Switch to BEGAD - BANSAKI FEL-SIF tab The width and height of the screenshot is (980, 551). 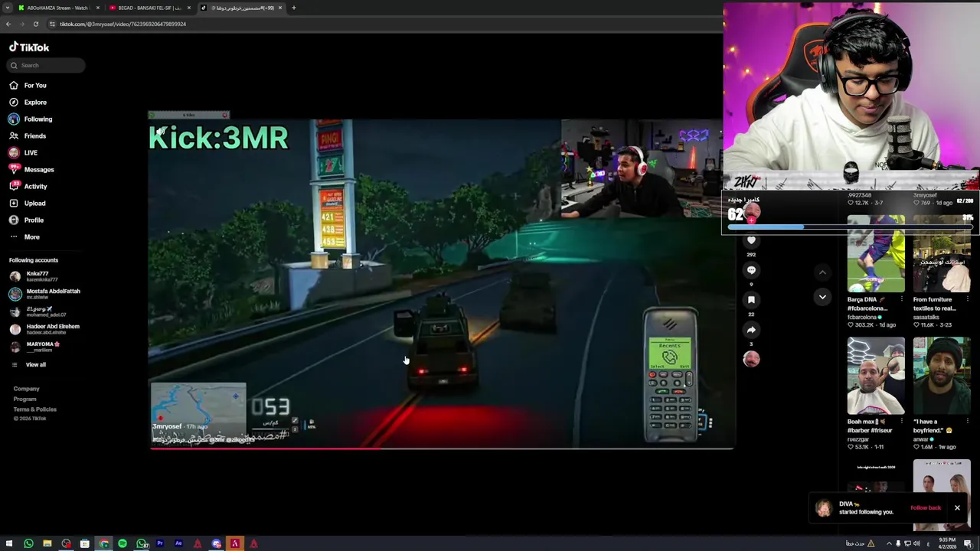pos(149,8)
